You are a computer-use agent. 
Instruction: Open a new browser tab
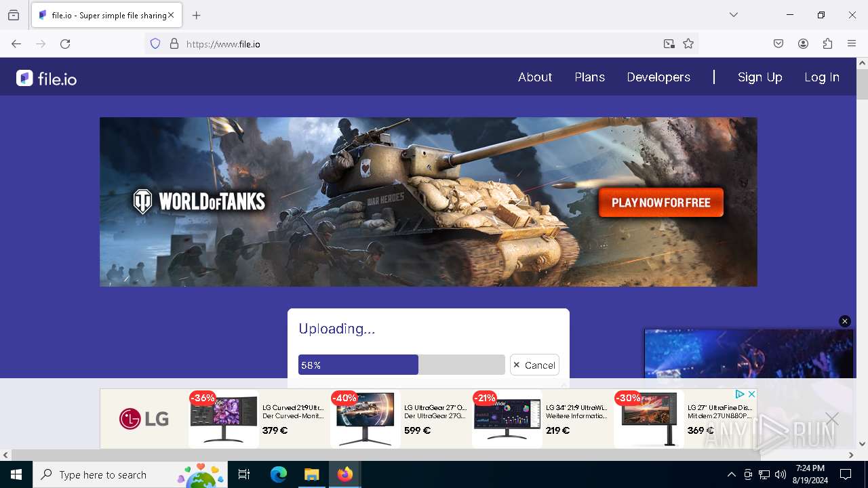197,15
